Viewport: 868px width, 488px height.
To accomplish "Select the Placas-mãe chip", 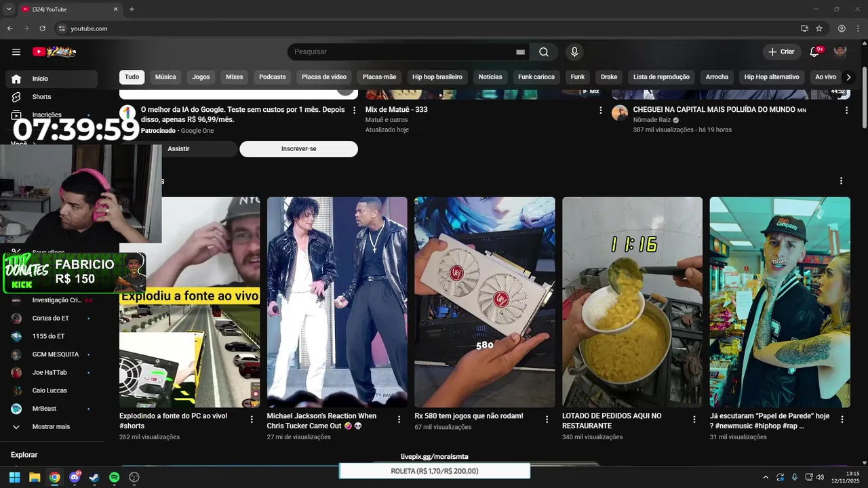I will tap(379, 77).
